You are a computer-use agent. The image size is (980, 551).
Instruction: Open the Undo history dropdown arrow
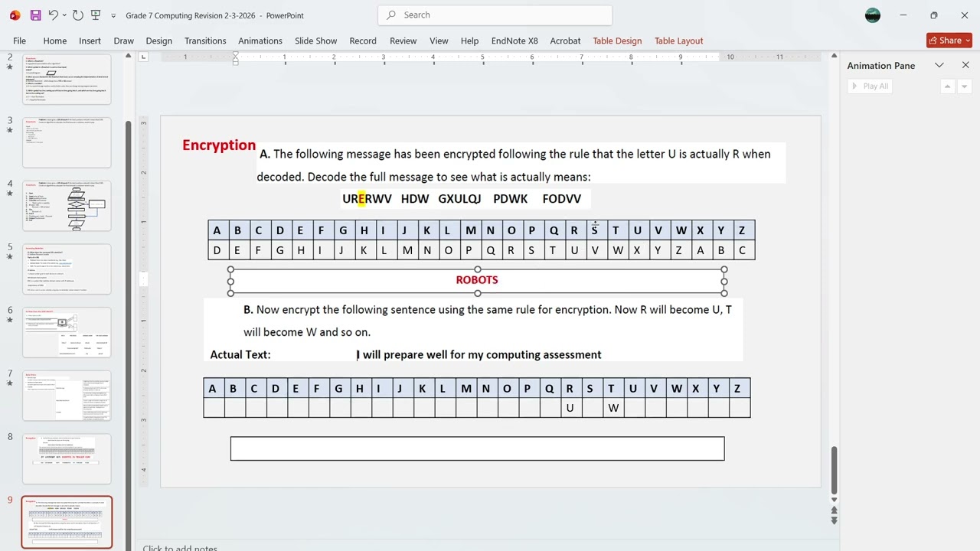[x=64, y=15]
